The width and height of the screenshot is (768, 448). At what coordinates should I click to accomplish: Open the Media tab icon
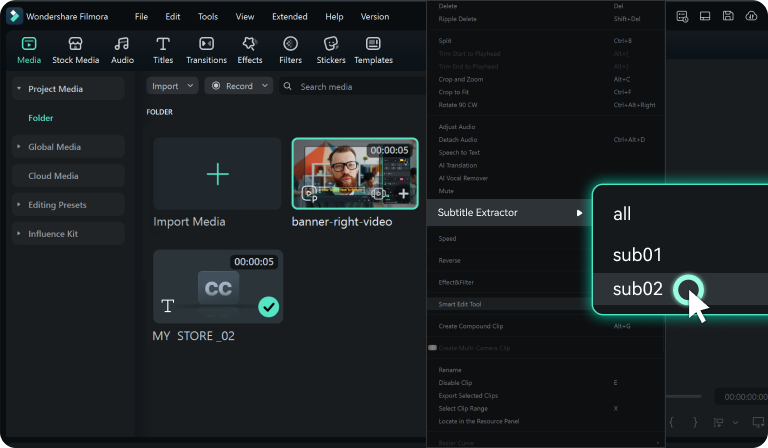(29, 44)
